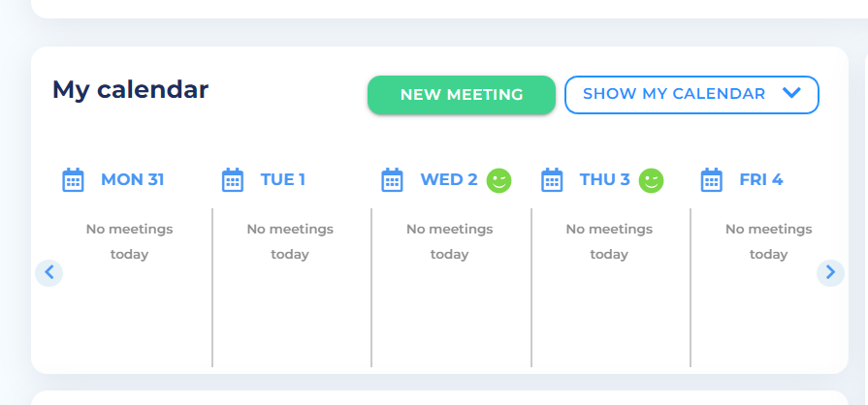Click the winking smiley next to WED 2

(498, 180)
